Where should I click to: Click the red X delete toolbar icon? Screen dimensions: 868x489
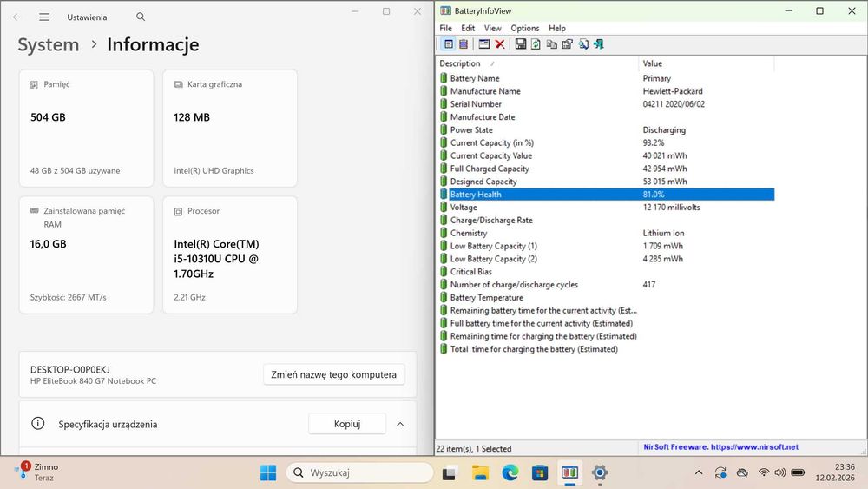500,43
